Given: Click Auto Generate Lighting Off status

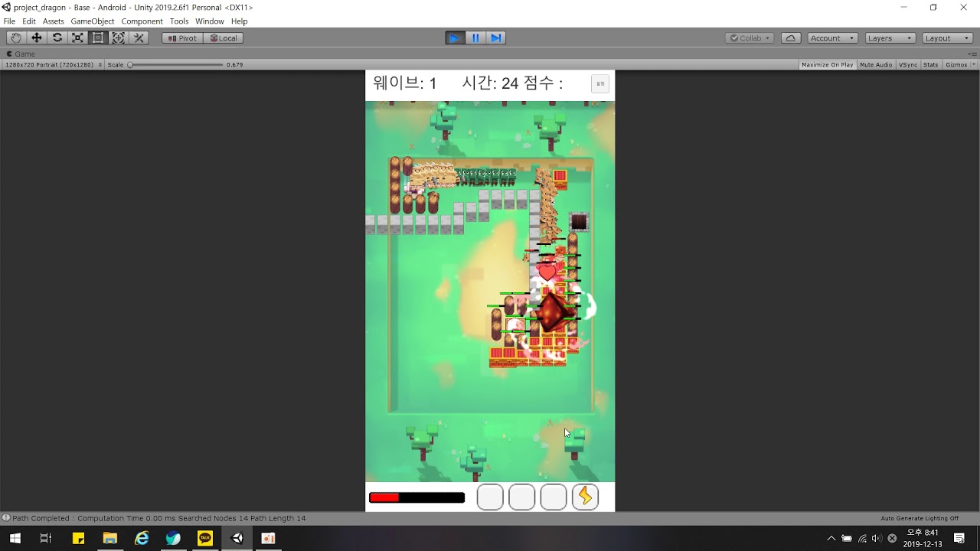Looking at the screenshot, I should point(920,518).
